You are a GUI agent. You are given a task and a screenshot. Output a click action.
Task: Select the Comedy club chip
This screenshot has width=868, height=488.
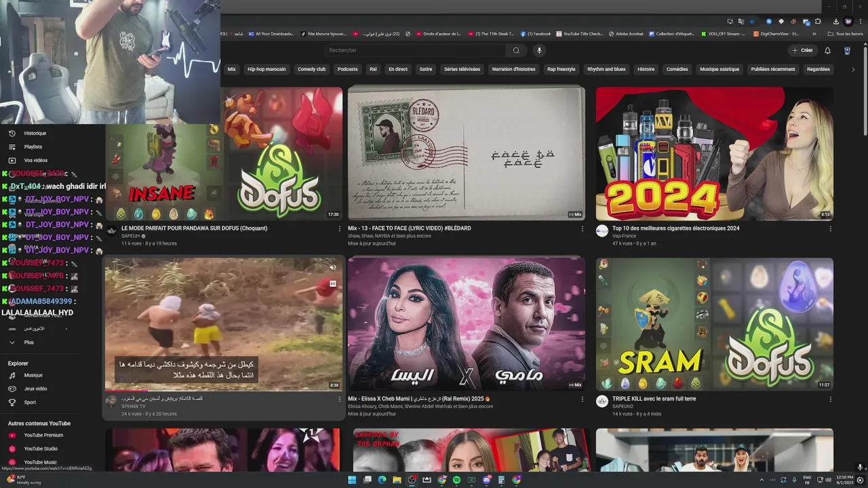pos(312,69)
